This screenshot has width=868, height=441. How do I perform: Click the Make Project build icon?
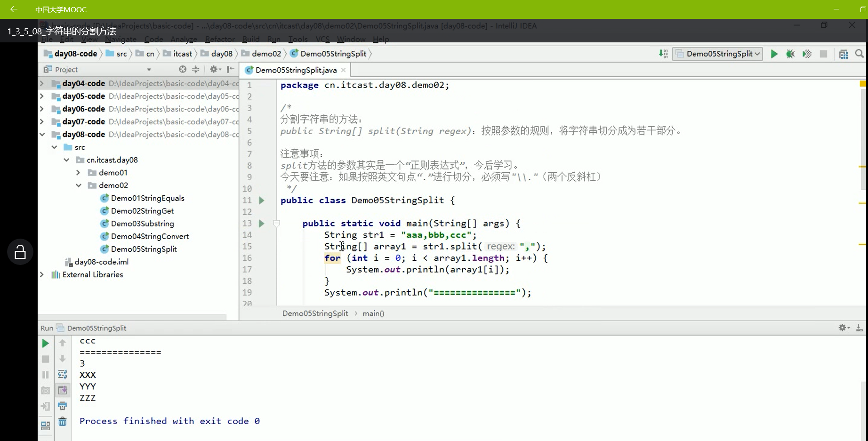click(x=663, y=54)
